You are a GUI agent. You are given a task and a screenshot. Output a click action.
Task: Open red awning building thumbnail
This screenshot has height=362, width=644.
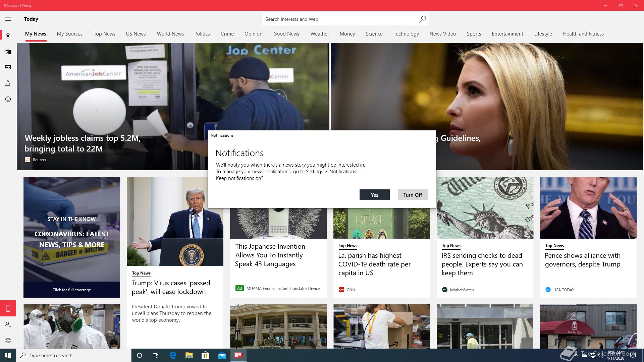coord(588,326)
